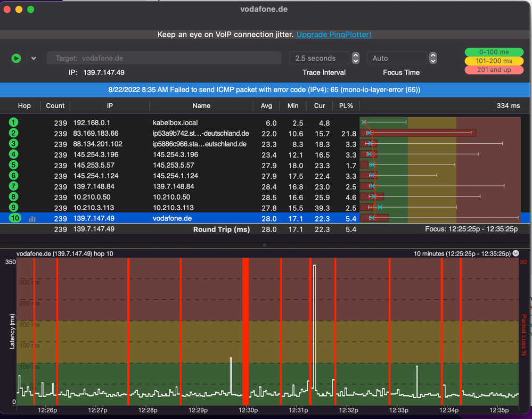
Task: Sort by the Count column header
Action: [x=55, y=106]
